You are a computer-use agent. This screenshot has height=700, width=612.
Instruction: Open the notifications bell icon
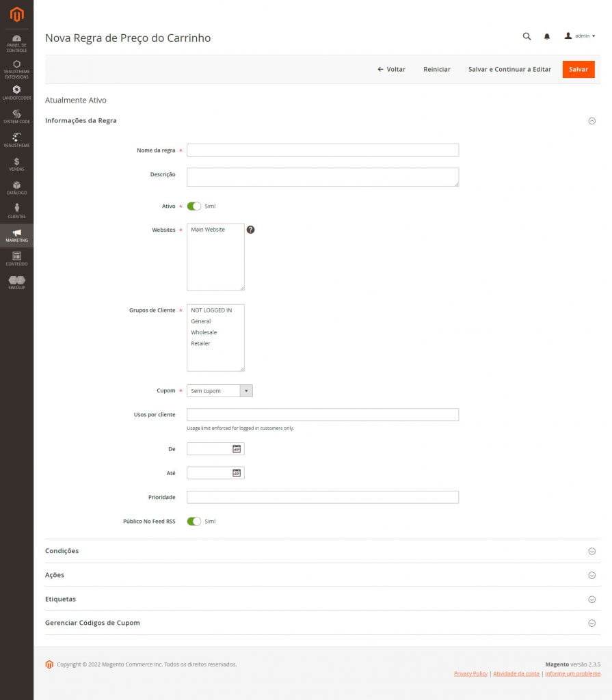tap(547, 36)
